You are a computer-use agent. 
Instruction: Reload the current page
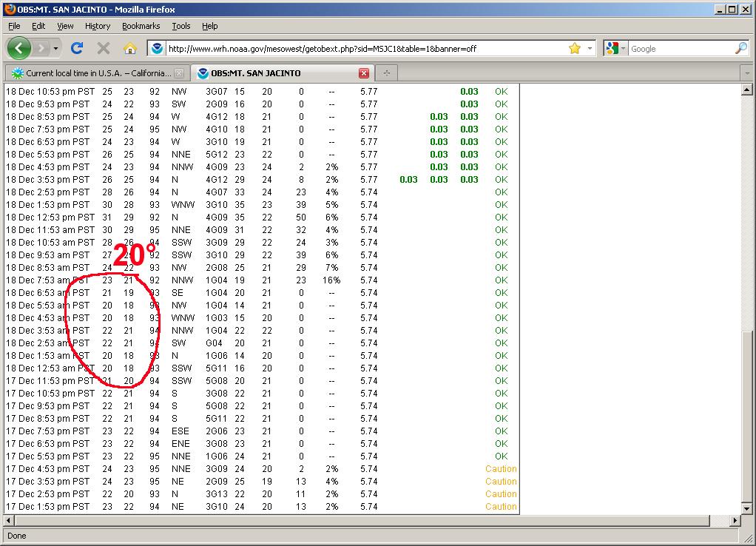point(76,48)
